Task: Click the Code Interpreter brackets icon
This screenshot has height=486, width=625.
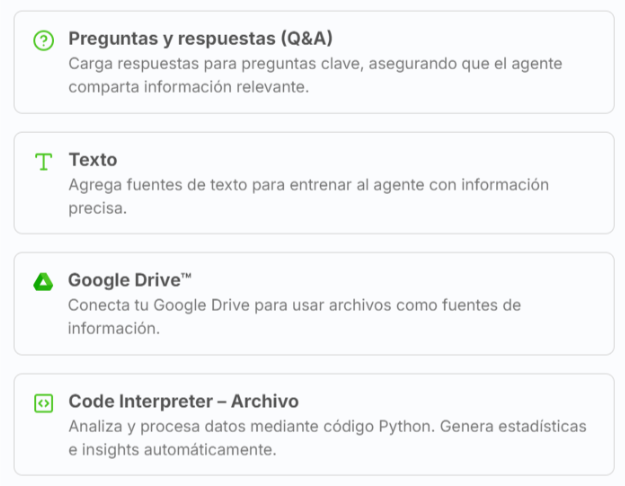Action: tap(43, 403)
